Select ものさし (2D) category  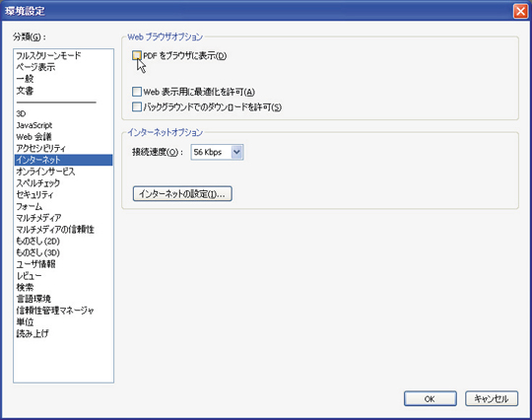pyautogui.click(x=37, y=242)
